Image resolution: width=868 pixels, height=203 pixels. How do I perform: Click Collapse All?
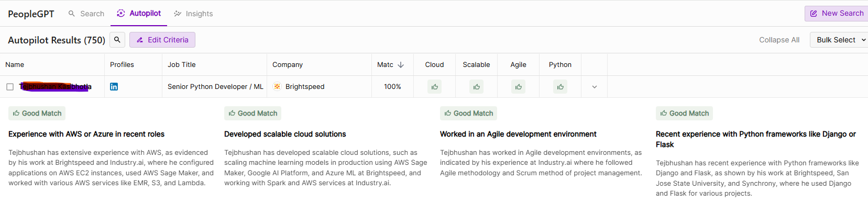779,40
